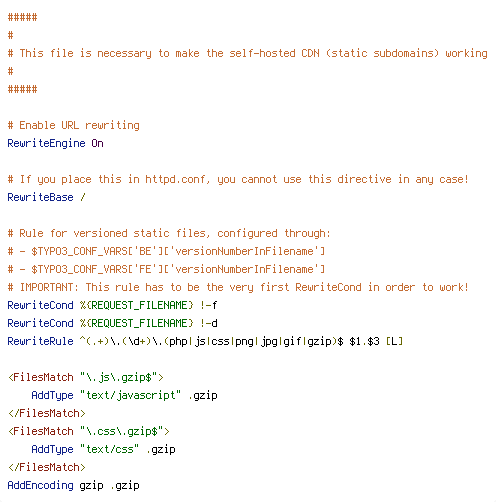Click the opening FilesMatch tag for js

click(x=86, y=377)
